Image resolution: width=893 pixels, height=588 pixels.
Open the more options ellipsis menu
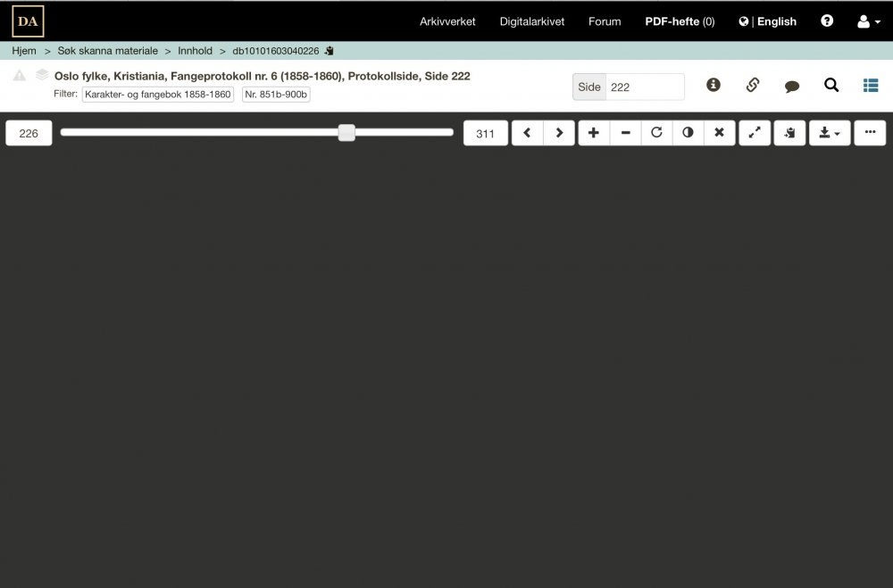tap(870, 133)
